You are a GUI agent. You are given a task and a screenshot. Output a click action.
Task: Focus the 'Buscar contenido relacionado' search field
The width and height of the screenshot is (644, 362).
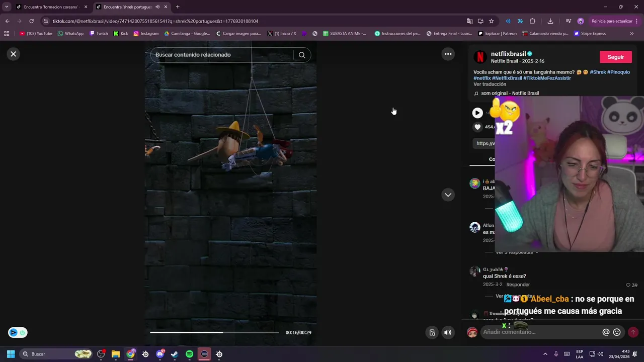pos(222,55)
